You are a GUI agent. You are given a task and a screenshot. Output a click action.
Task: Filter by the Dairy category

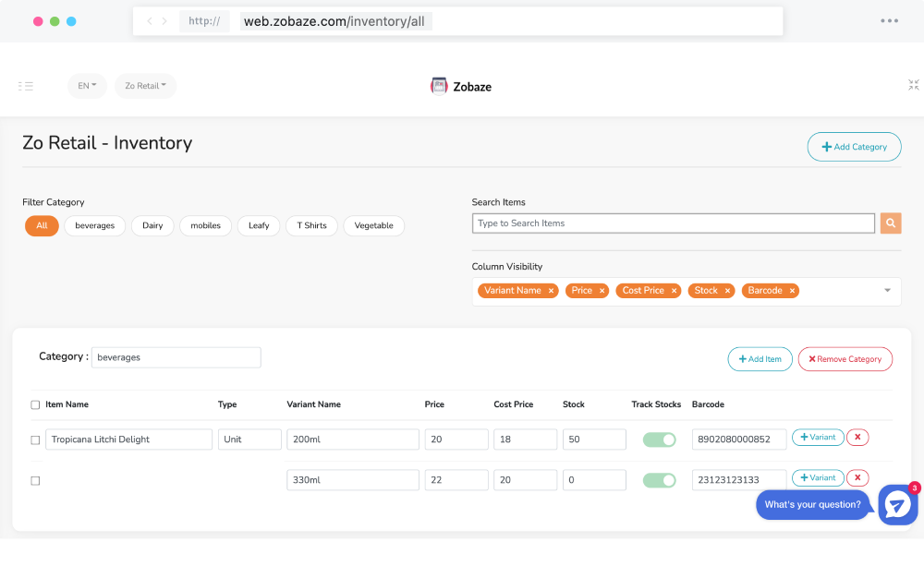tap(152, 225)
